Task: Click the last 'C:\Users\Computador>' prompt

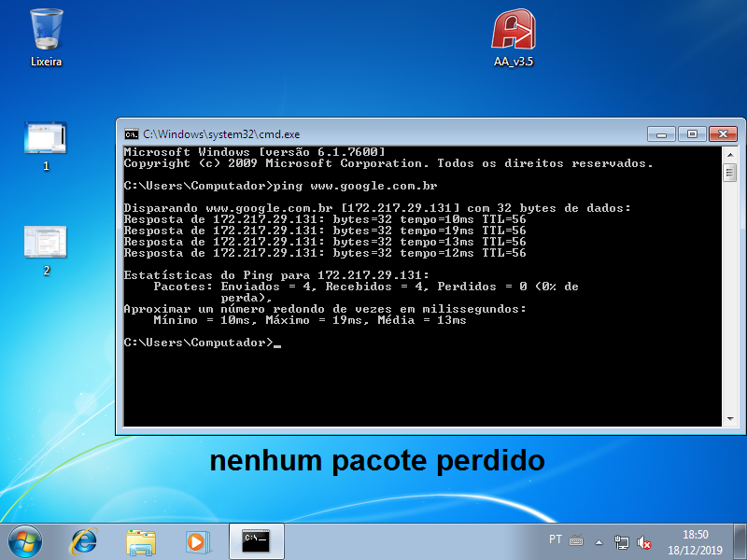Action: tap(199, 343)
